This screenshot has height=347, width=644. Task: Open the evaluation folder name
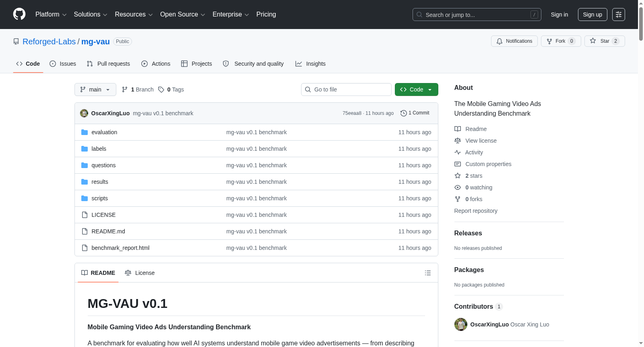104,132
